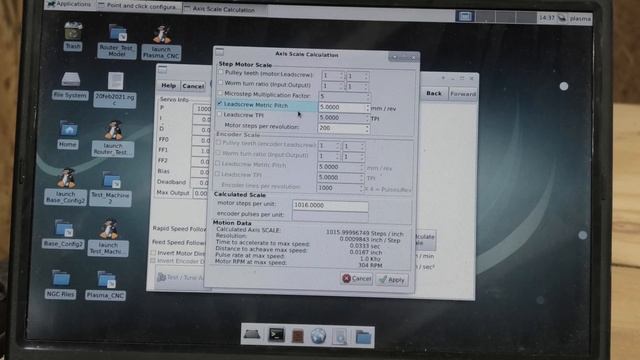
Task: Click Test / Tune Axis button
Action: point(181,278)
